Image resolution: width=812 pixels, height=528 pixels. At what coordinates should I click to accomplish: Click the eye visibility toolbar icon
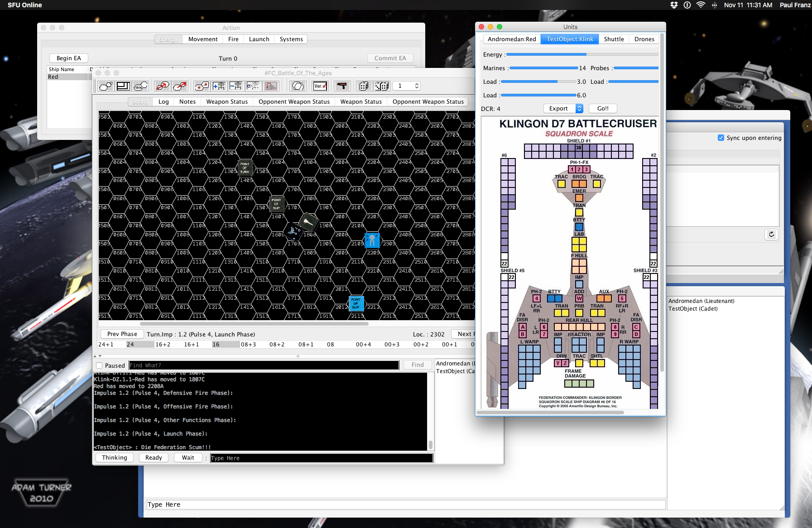click(253, 86)
